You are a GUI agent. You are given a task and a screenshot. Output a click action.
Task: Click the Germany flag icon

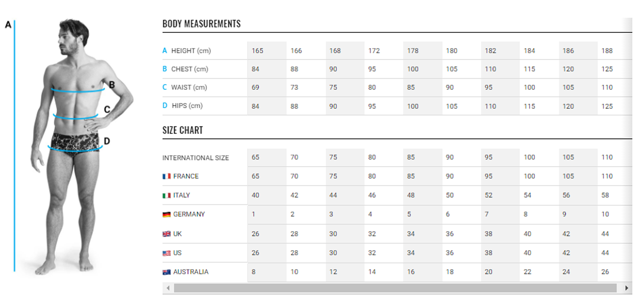(x=166, y=214)
